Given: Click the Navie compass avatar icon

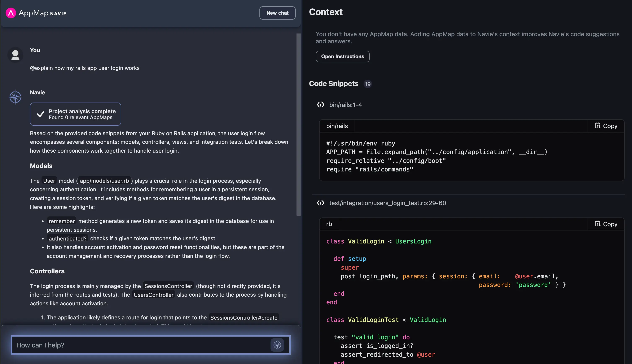Looking at the screenshot, I should 15,97.
